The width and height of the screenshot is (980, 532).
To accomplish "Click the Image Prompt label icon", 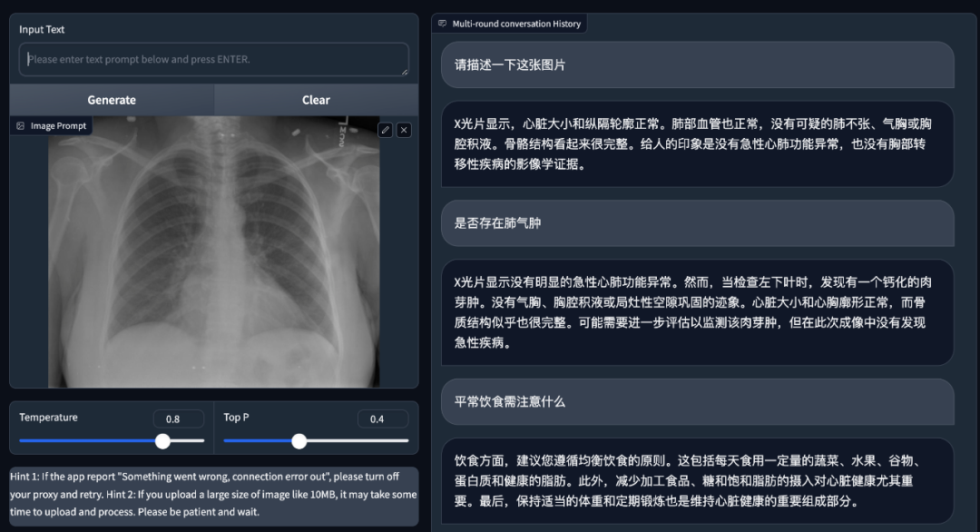I will (21, 125).
